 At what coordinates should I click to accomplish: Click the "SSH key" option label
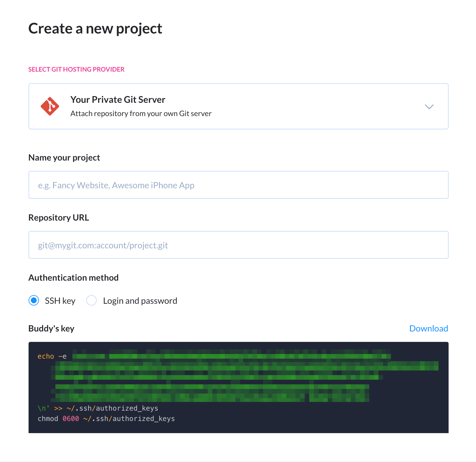(60, 301)
